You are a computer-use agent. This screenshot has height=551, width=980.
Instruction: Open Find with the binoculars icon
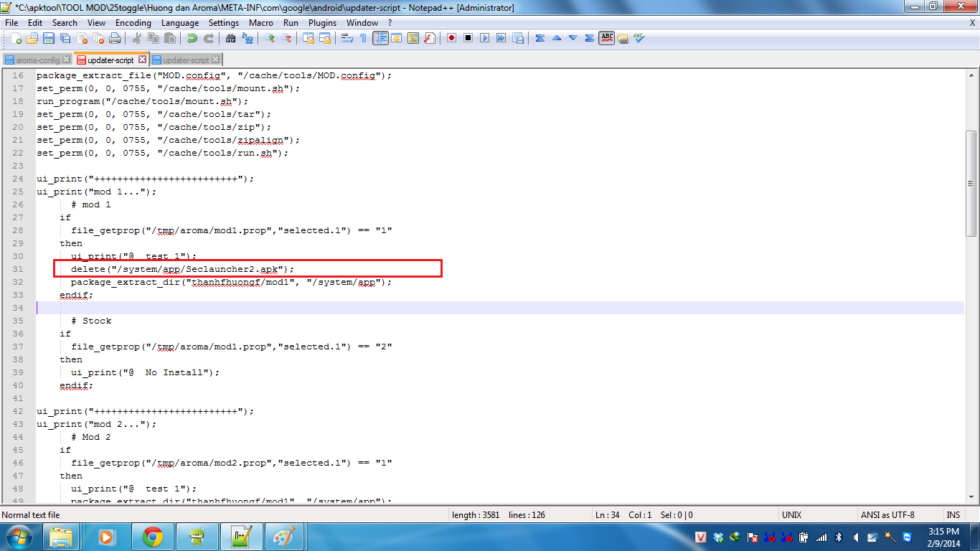pos(230,38)
